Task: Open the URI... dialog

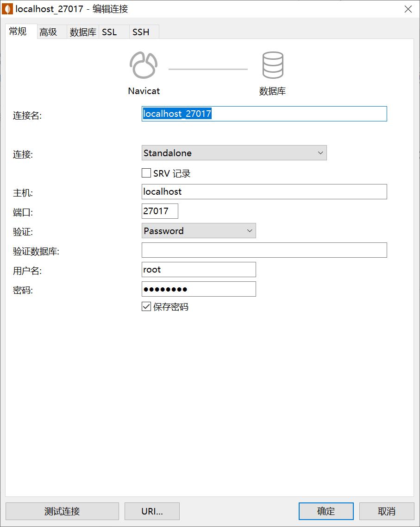Action: [x=152, y=511]
